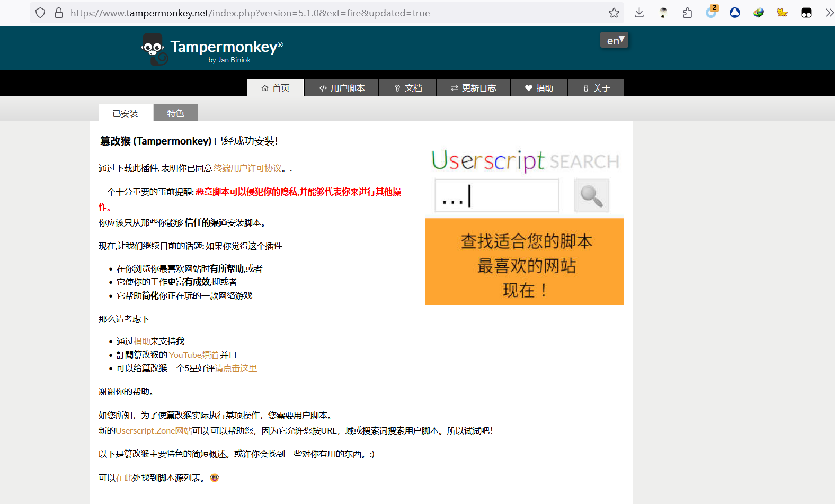835x504 pixels.
Task: Click the magnifying glass search button
Action: pos(592,195)
